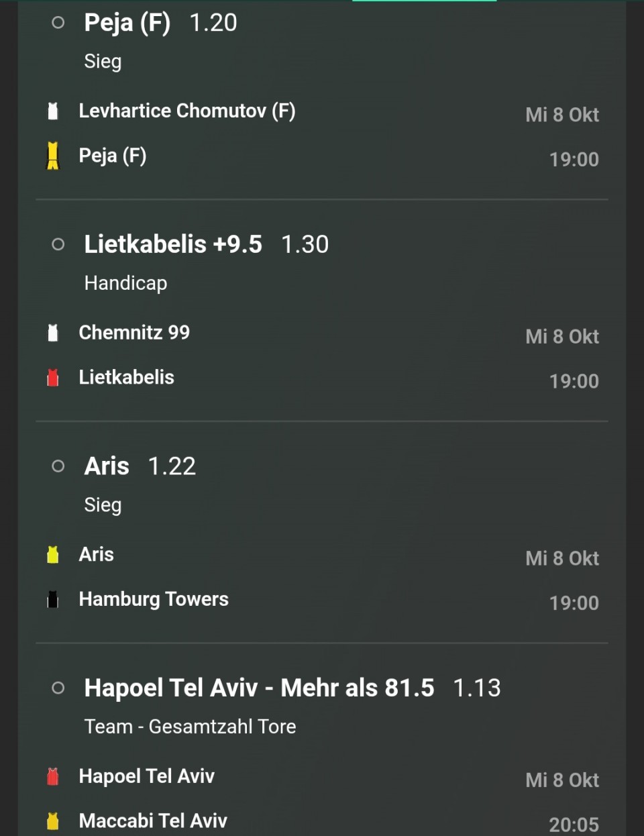Viewport: 644px width, 836px height.
Task: Tap the Chemnitz 99 team name
Action: [134, 333]
